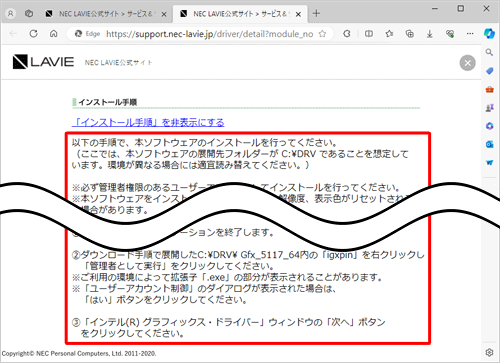Screen dimensions: 500x363
Task: Open Browser essentials heart icon
Action: (x=450, y=34)
